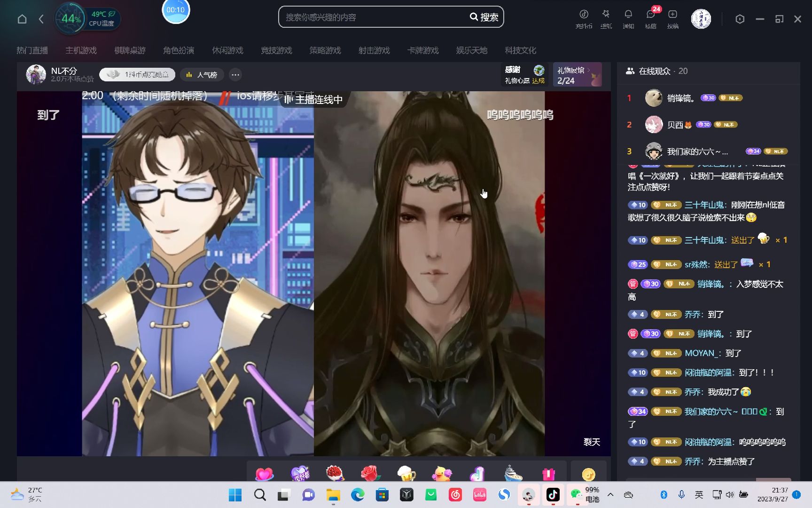
Task: Open the gold coin recharge icon
Action: (x=588, y=474)
